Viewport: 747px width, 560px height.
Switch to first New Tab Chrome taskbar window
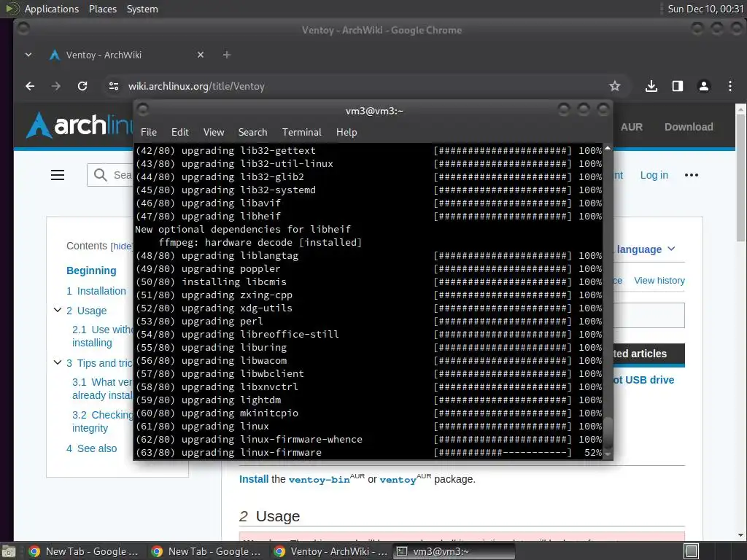[x=83, y=551]
